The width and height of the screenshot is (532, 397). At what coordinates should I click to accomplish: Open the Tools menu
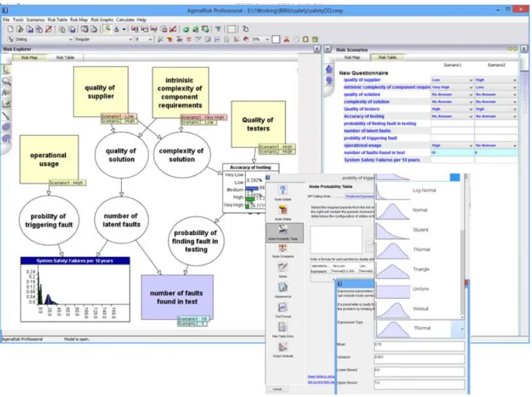point(18,20)
